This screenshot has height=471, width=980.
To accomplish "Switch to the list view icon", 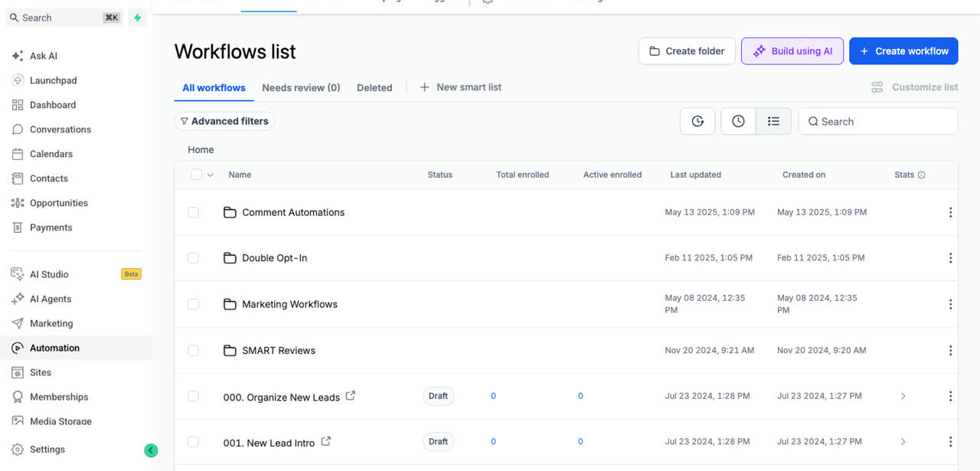I will tap(773, 121).
